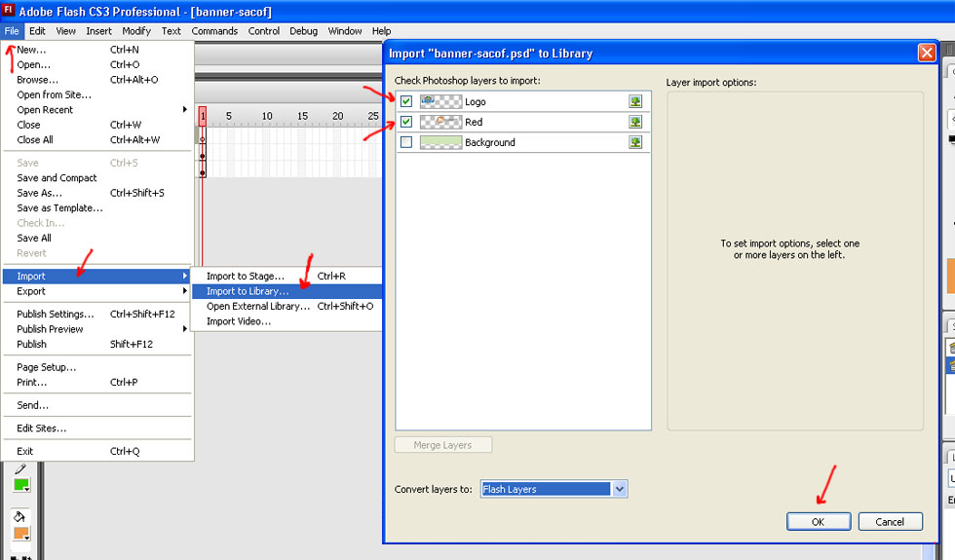Open the Commands menu
This screenshot has height=560, width=955.
214,31
